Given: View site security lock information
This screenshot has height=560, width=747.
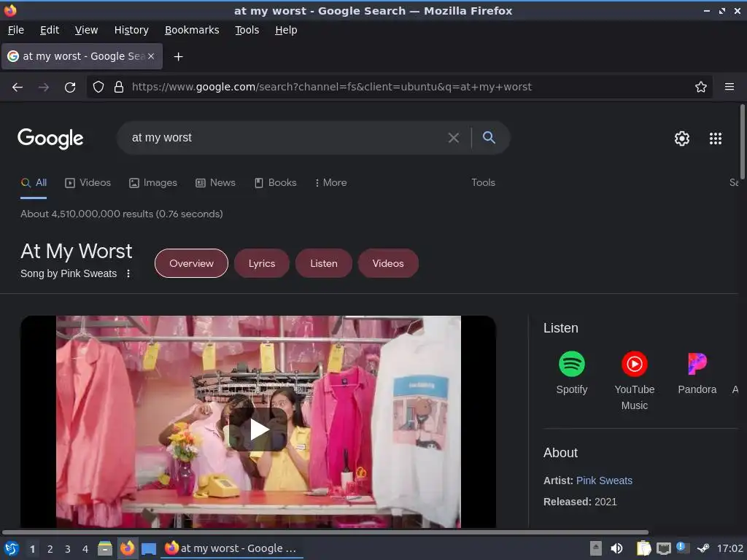Looking at the screenshot, I should tap(119, 87).
